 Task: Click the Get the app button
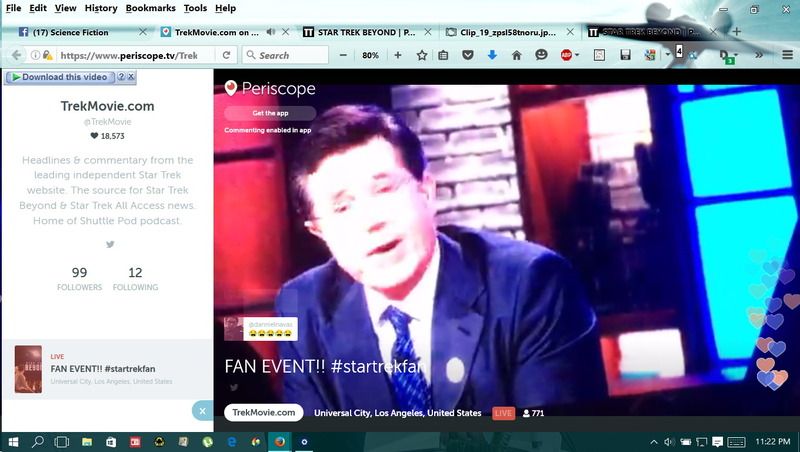point(270,113)
